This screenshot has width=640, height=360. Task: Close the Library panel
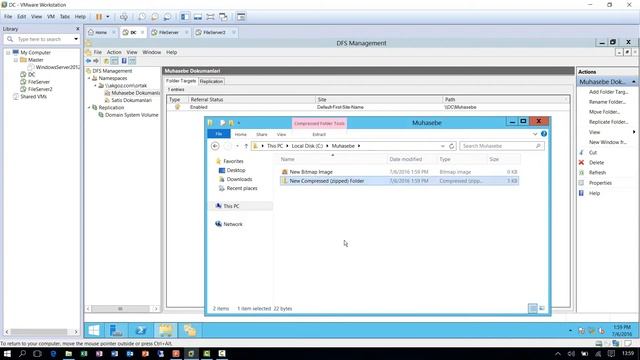click(78, 29)
